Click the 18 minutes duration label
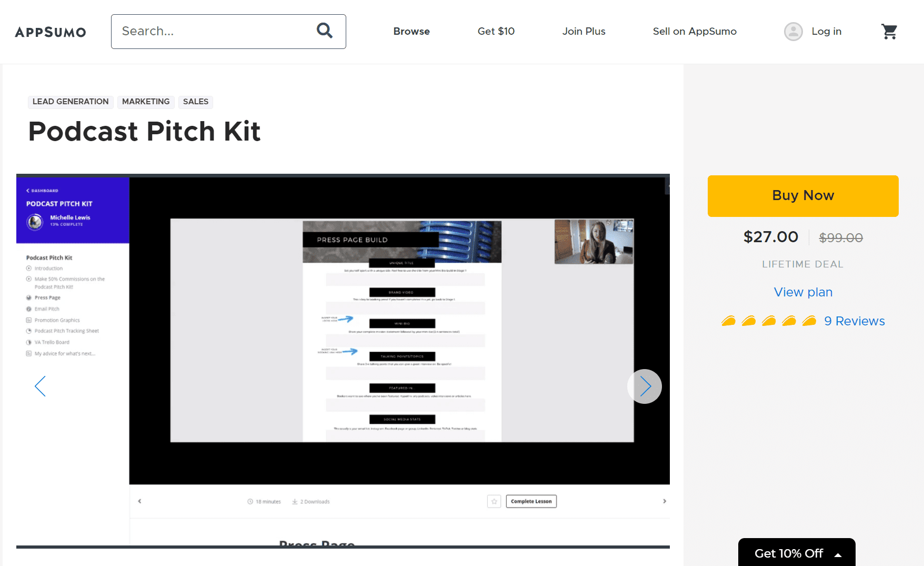 tap(264, 502)
